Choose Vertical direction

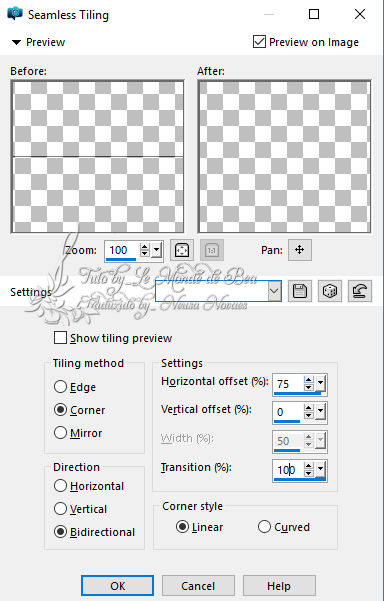tap(60, 509)
